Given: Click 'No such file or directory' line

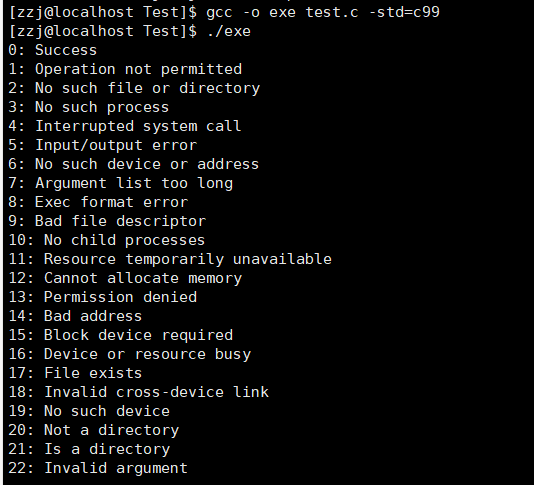Looking at the screenshot, I should click(x=134, y=89).
